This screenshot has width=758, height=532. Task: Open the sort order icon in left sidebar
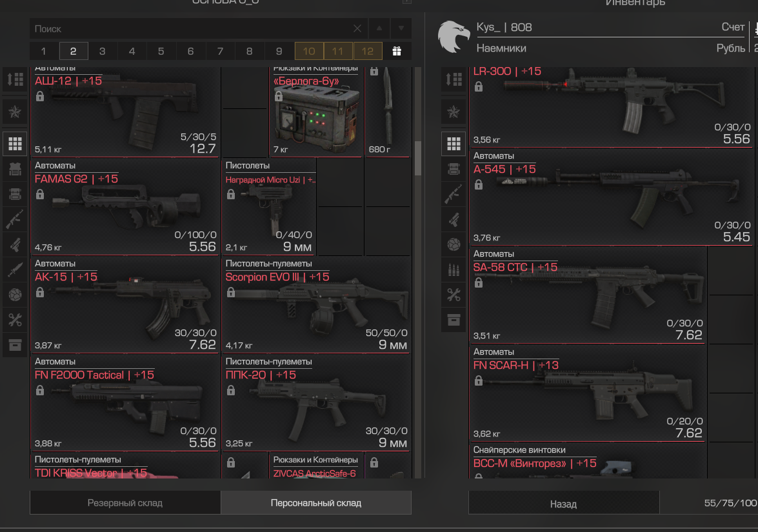(15, 79)
